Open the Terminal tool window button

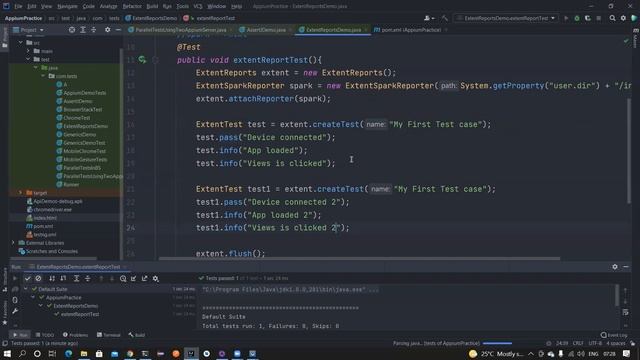point(109,335)
